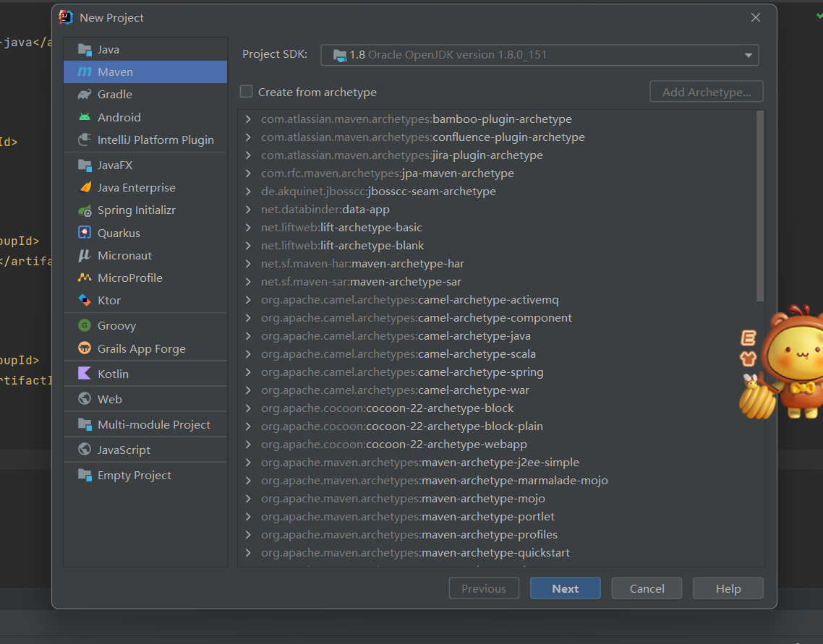Select camel-archetype-war row
823x644 pixels.
(x=497, y=390)
